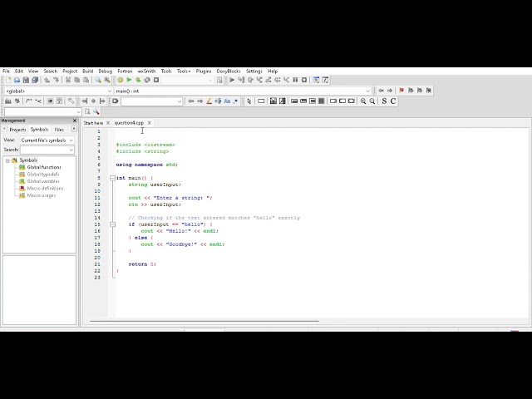Viewport: 532px width, 399px height.
Task: Switch to the Start here tab
Action: [93, 123]
